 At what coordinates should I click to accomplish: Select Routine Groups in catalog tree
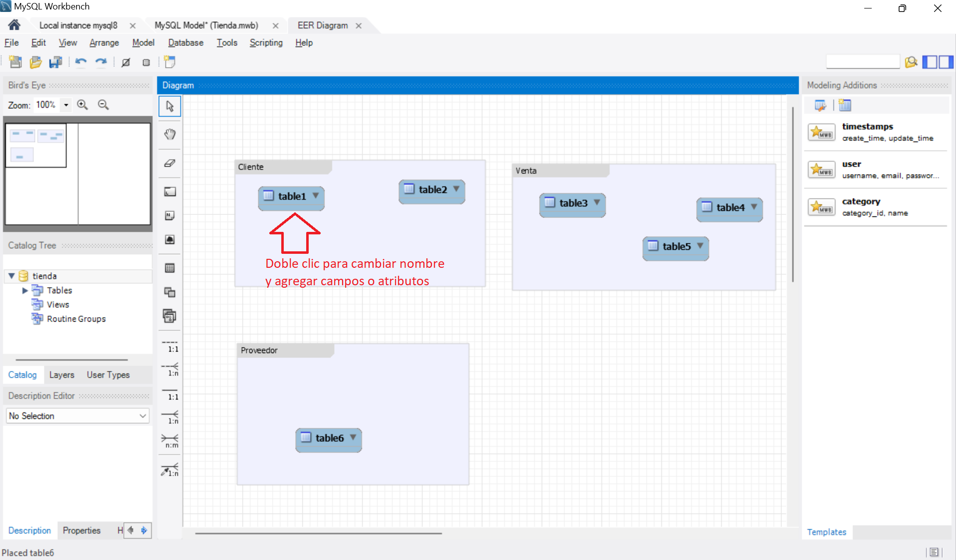point(76,319)
